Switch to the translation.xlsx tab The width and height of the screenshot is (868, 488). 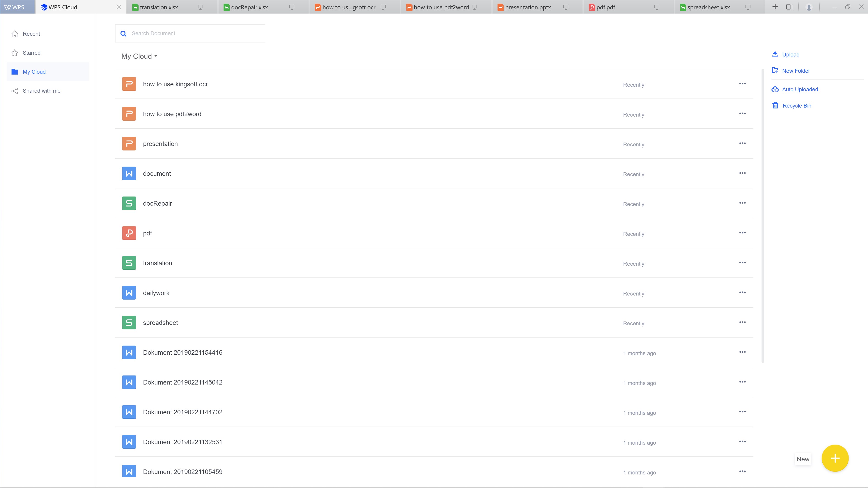tap(159, 7)
